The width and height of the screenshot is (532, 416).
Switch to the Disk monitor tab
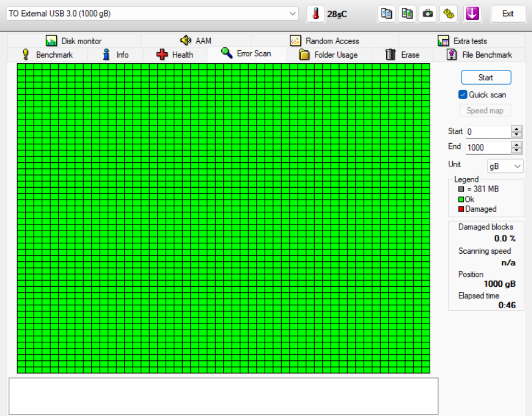coord(74,41)
